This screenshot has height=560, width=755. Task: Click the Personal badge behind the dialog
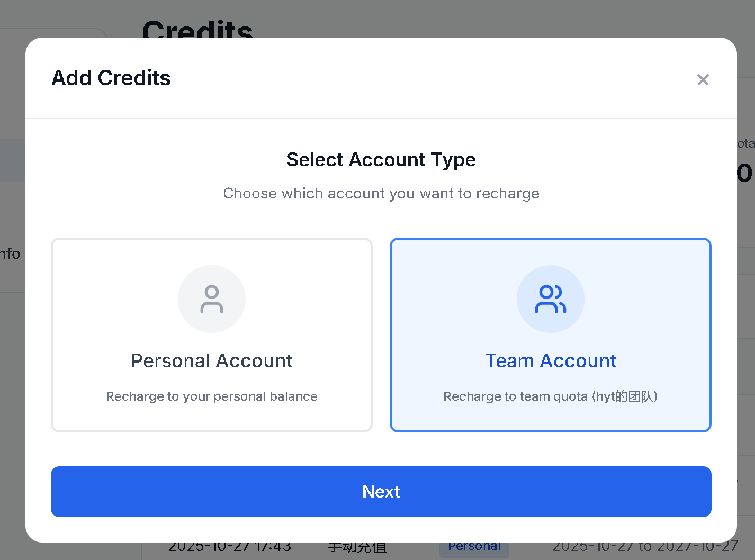click(474, 547)
